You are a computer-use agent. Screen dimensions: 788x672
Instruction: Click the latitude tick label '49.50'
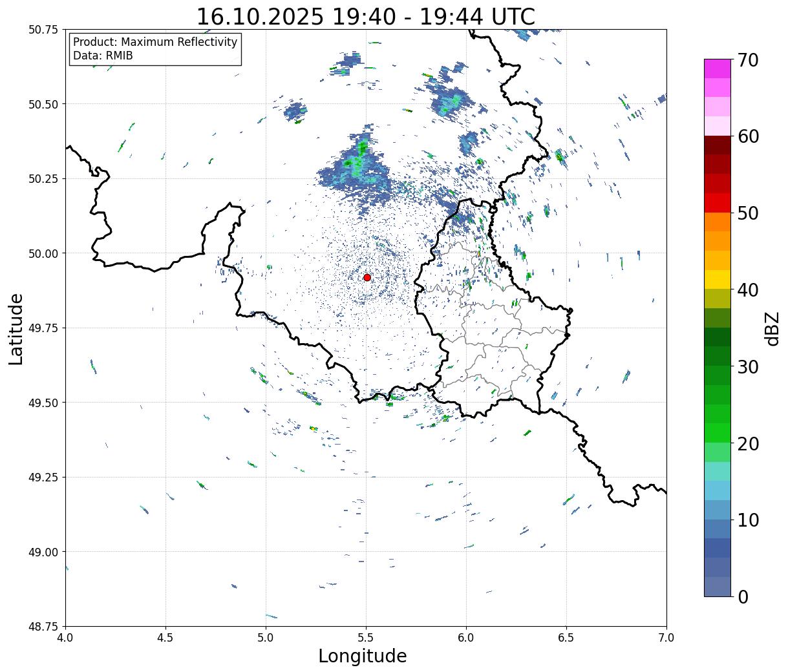[x=43, y=403]
